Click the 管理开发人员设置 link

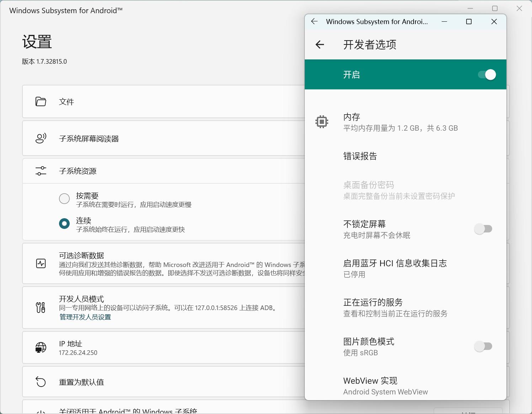tap(85, 317)
